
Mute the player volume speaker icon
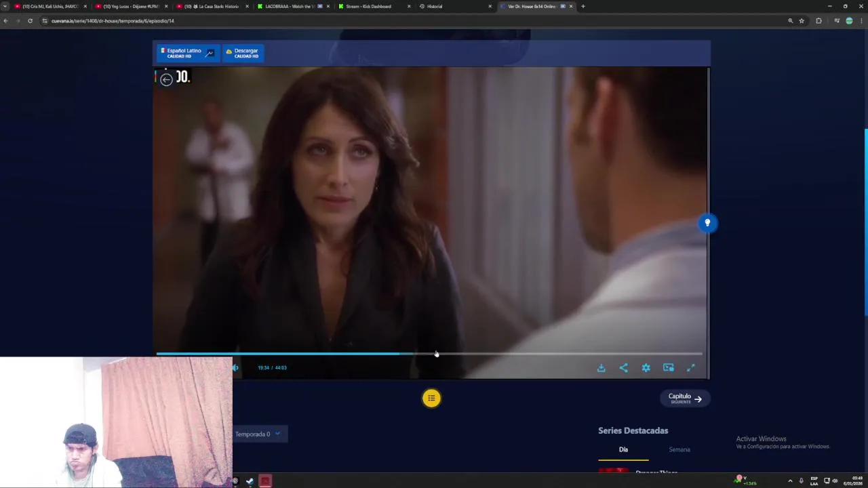235,367
